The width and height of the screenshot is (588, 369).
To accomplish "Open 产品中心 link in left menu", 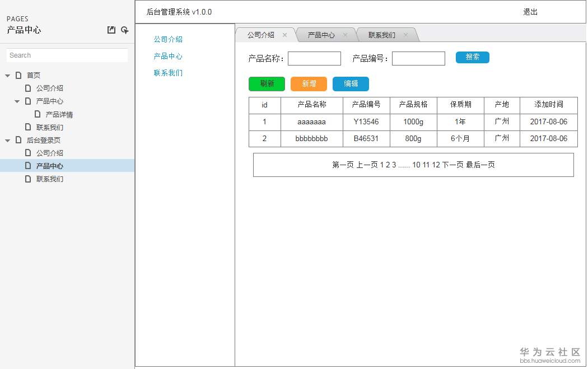I will (168, 56).
